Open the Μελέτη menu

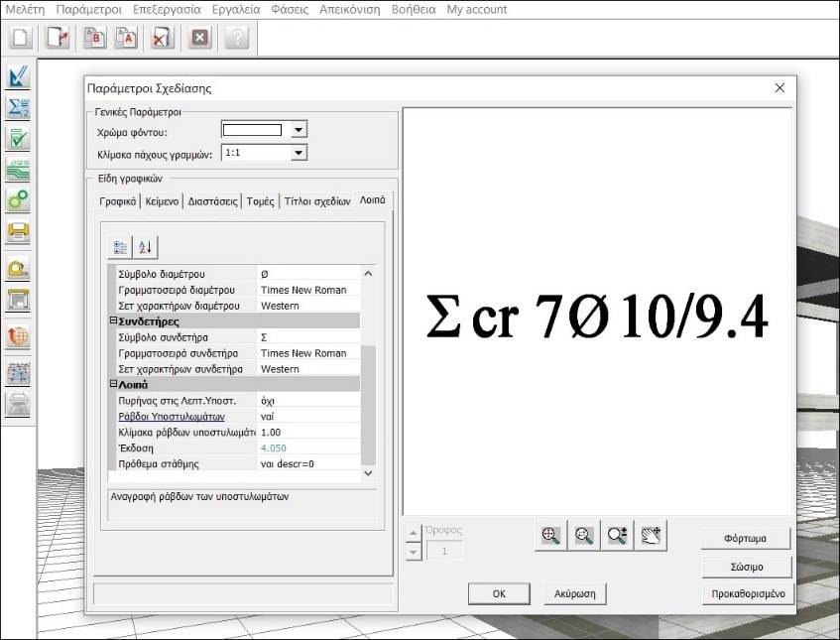(25, 10)
